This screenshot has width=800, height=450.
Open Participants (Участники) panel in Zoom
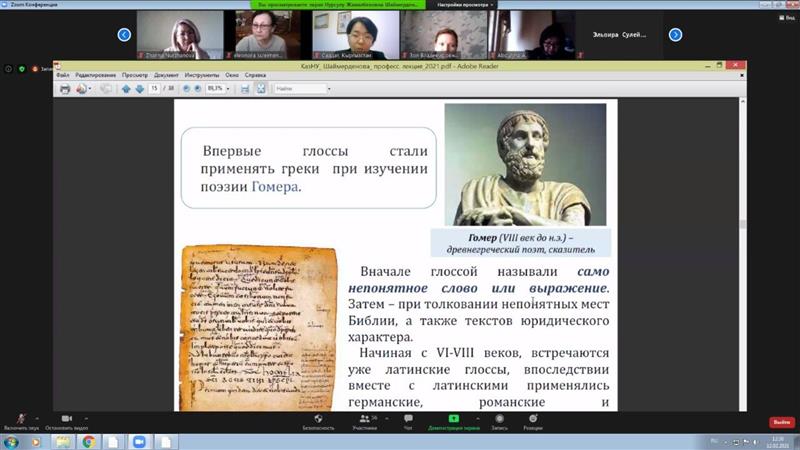(x=364, y=421)
